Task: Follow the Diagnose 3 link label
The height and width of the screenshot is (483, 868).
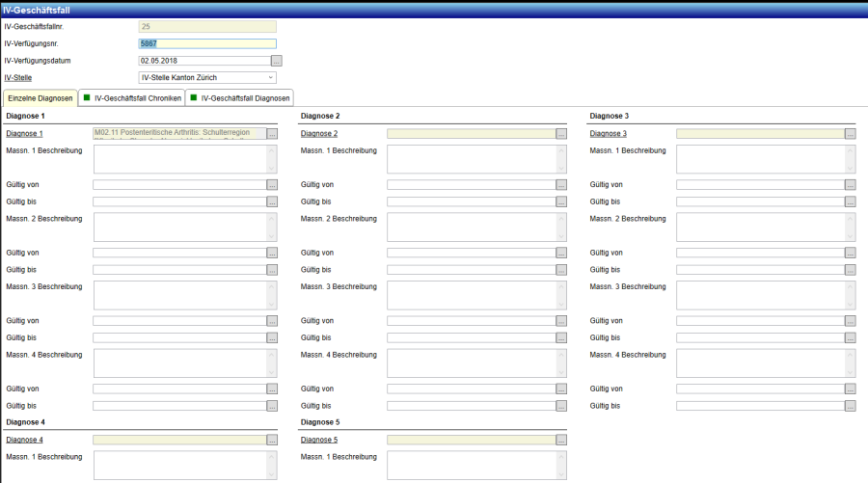Action: point(608,134)
